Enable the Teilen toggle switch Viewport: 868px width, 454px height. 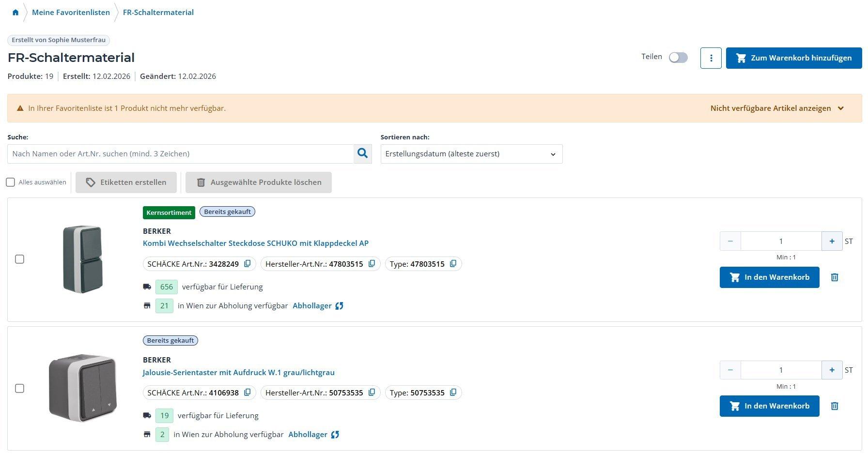point(678,58)
